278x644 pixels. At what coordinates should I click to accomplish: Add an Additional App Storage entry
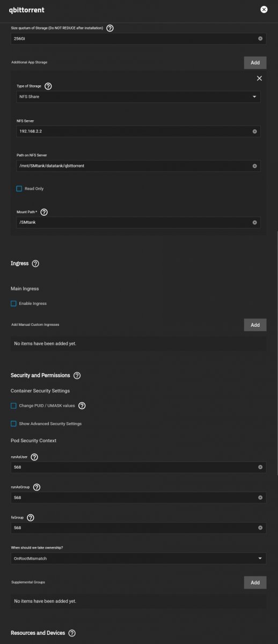pos(255,62)
